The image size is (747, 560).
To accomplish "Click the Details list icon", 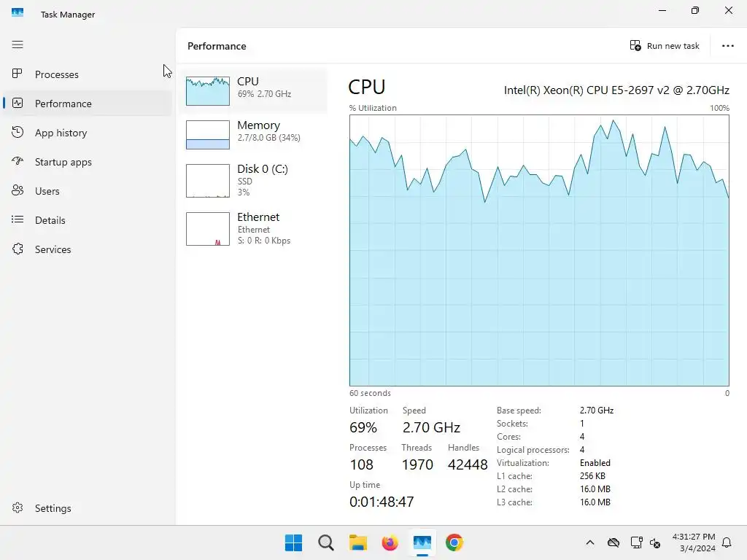I will click(18, 219).
